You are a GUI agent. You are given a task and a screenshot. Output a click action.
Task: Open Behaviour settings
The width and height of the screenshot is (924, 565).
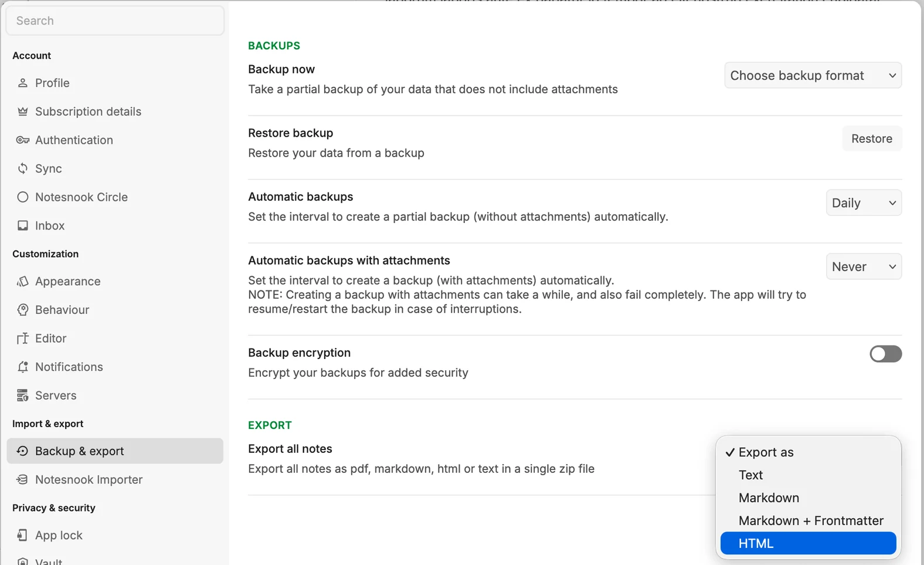(x=115, y=310)
